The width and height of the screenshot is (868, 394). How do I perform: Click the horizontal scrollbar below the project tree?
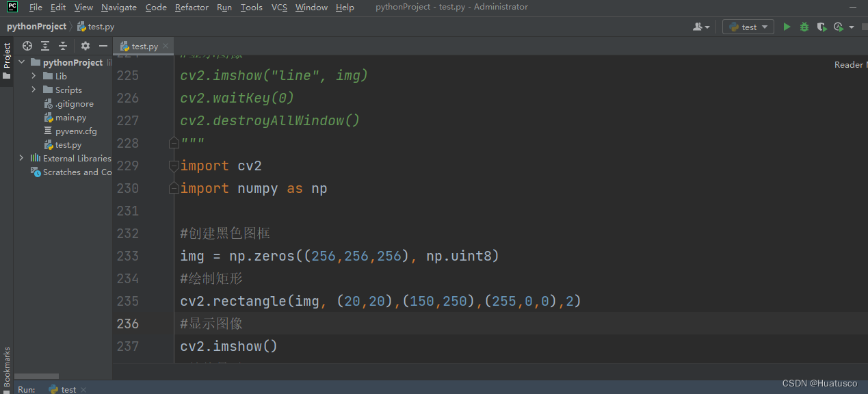click(36, 376)
